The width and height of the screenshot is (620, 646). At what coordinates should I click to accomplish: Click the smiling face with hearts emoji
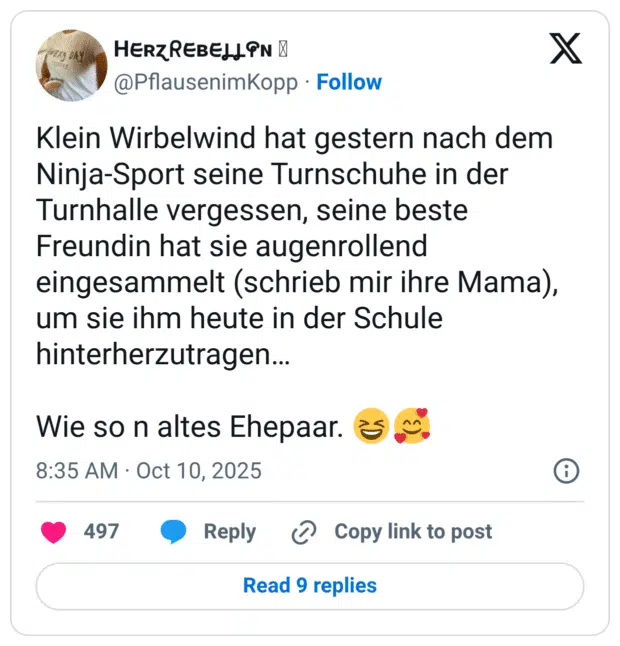click(x=410, y=429)
